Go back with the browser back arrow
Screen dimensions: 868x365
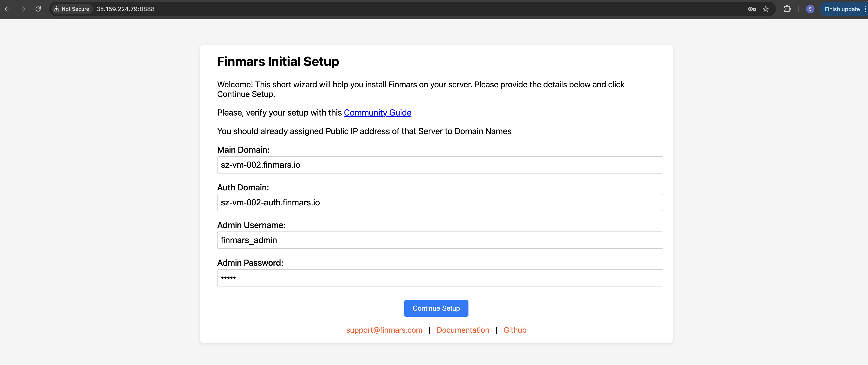7,9
